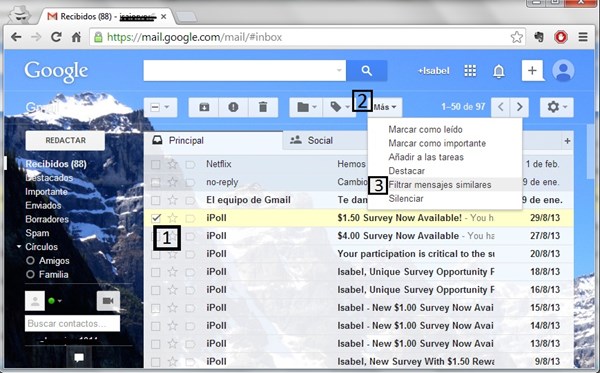Check the iPoll 14/8/13 message box
The height and width of the screenshot is (373, 600).
155,326
